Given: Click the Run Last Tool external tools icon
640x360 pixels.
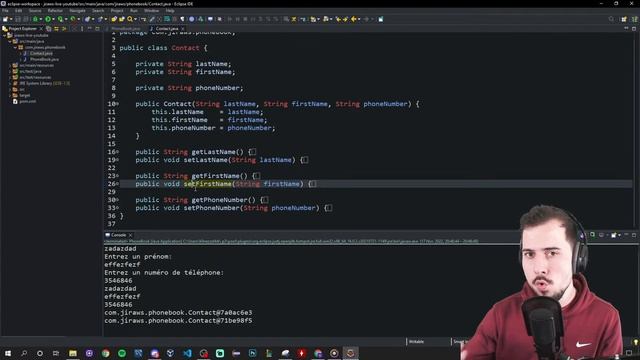Looking at the screenshot, I should tap(73, 19).
